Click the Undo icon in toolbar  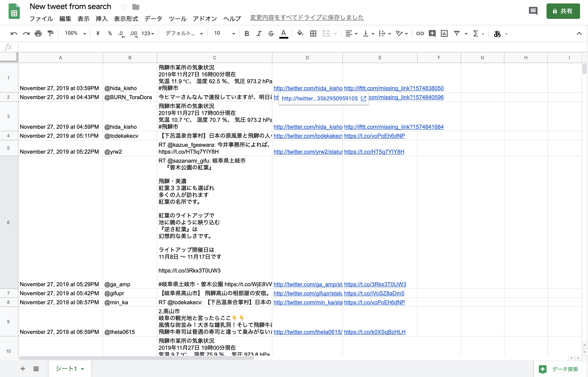pyautogui.click(x=14, y=33)
